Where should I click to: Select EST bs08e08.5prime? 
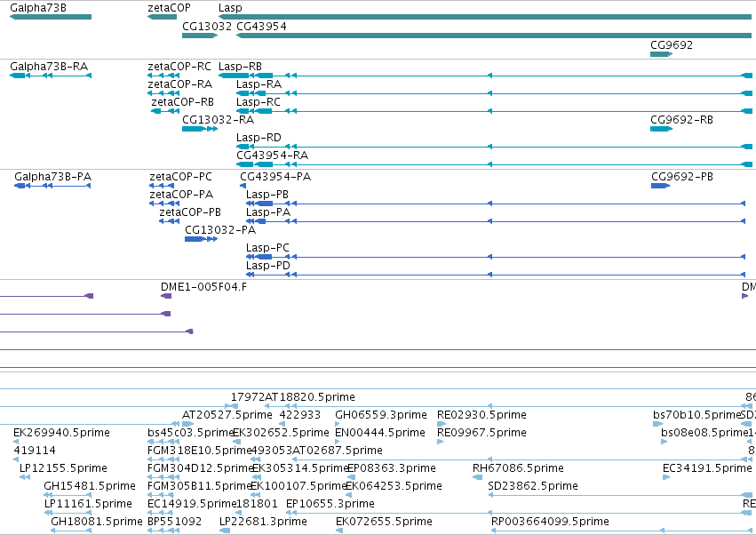tap(664, 442)
